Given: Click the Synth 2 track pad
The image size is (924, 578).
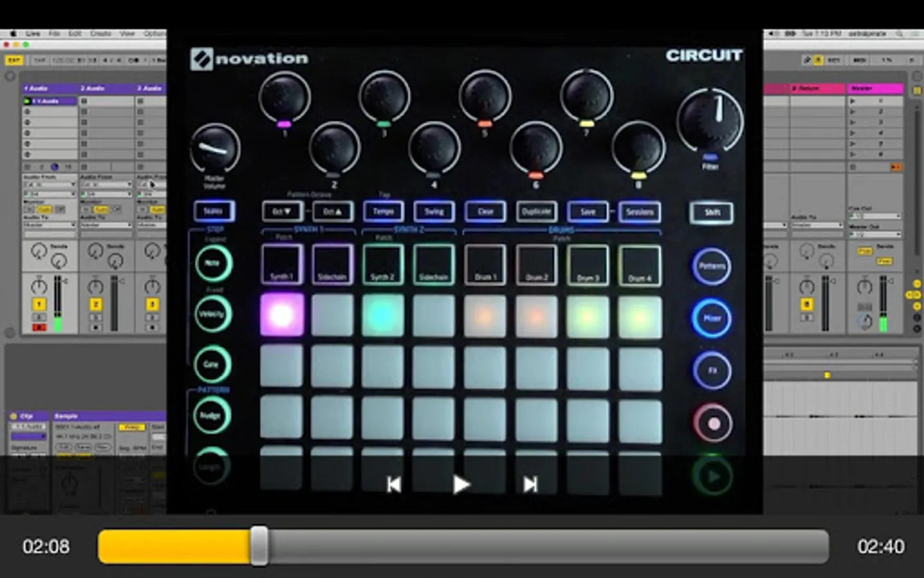Looking at the screenshot, I should (383, 264).
